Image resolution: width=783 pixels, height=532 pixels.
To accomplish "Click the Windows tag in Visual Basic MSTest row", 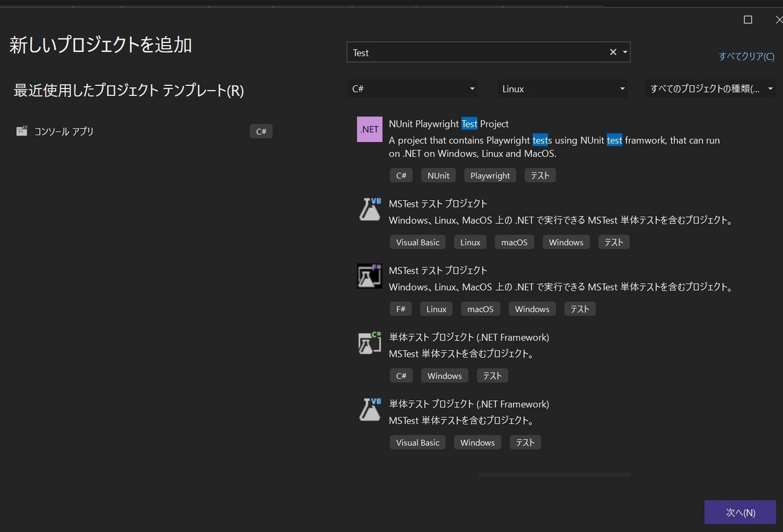I will point(566,242).
